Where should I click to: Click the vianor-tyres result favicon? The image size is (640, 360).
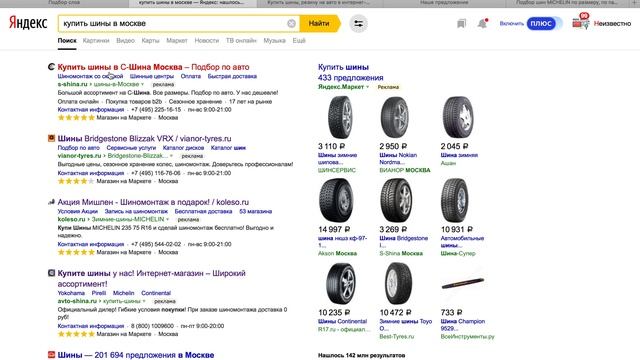pyautogui.click(x=51, y=138)
